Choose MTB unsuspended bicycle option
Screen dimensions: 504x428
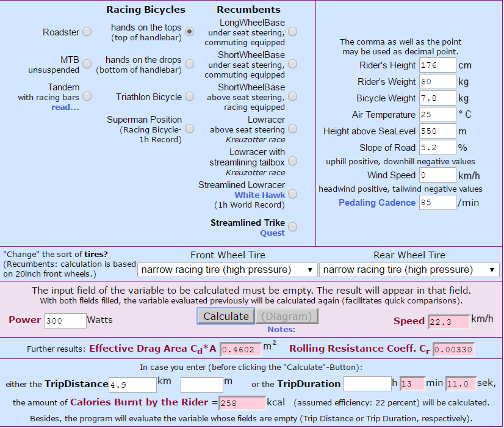(87, 64)
